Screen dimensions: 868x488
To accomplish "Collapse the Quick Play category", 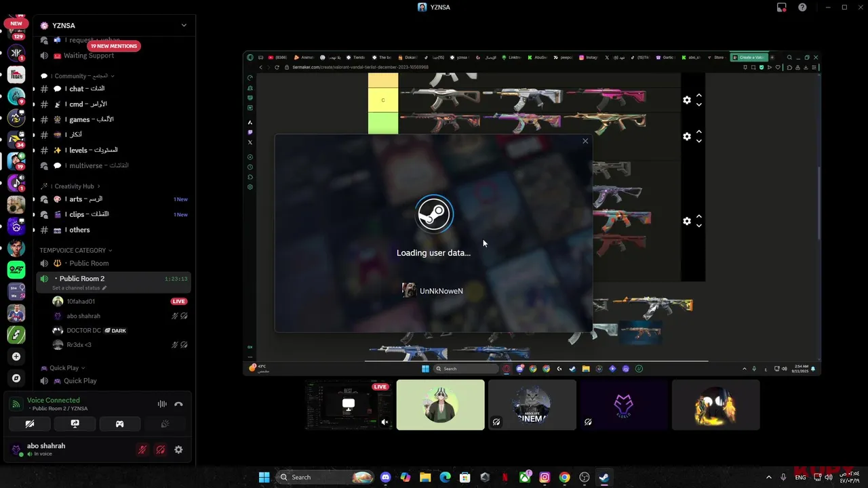I will click(64, 368).
